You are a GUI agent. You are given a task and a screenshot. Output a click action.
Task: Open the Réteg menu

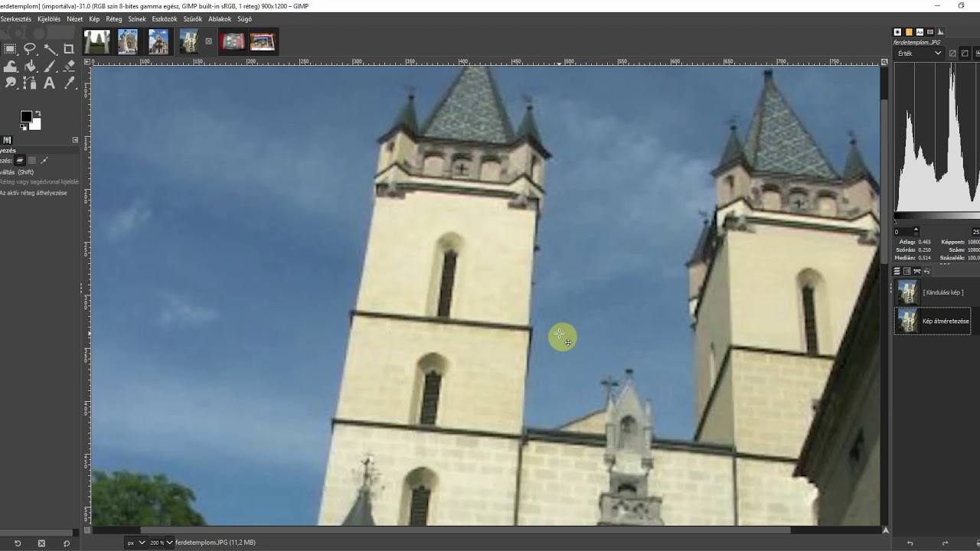113,18
